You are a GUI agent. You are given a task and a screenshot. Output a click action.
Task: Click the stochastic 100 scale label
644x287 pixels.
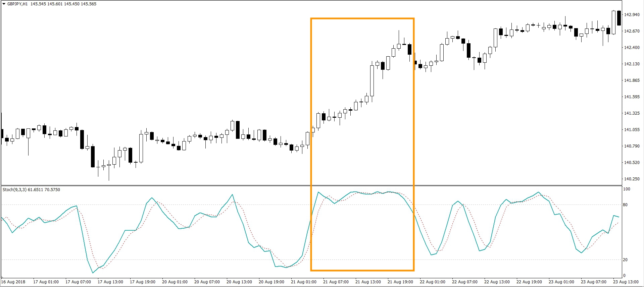pos(626,189)
